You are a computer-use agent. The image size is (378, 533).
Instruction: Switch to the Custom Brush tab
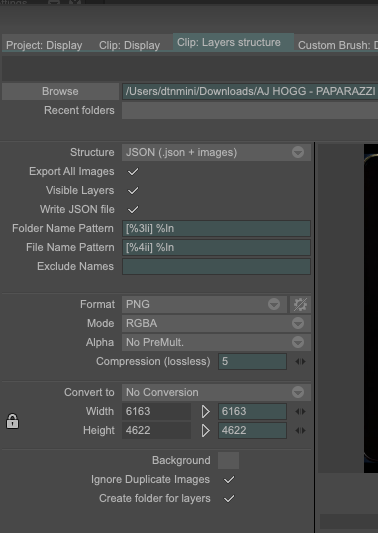(337, 45)
